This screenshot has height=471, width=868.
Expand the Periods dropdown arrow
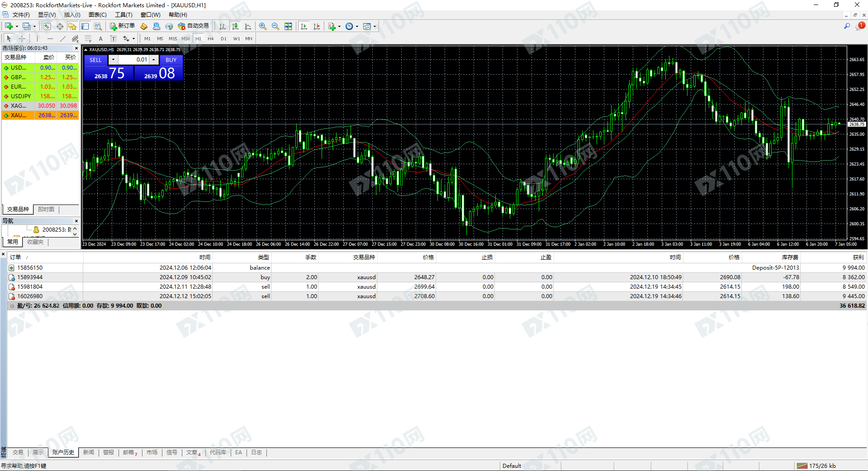[357, 26]
